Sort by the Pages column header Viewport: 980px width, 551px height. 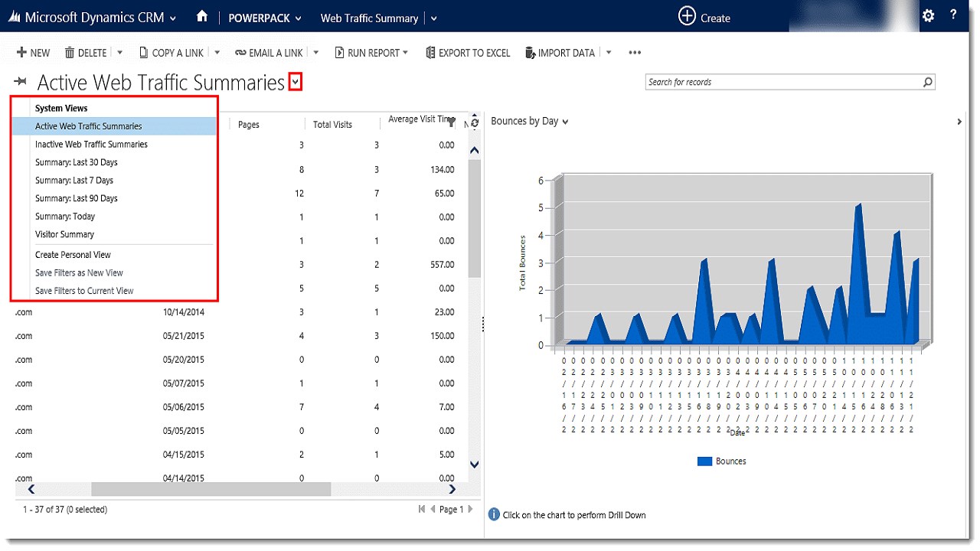tap(249, 124)
